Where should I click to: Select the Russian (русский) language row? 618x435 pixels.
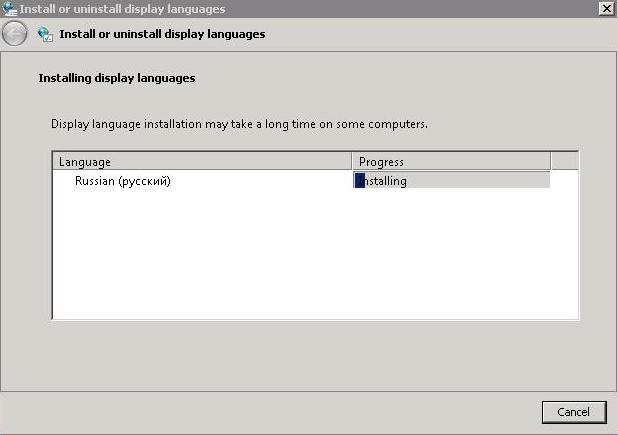coord(315,181)
